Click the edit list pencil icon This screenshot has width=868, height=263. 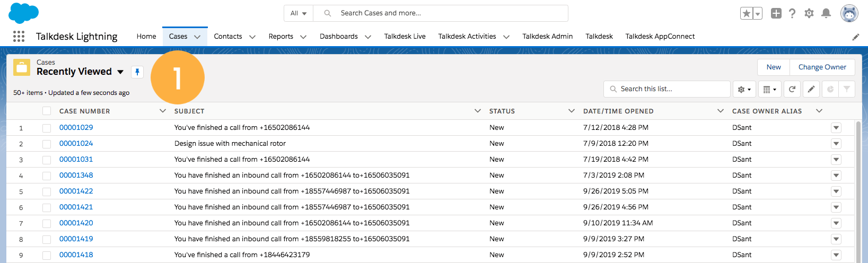coord(811,89)
